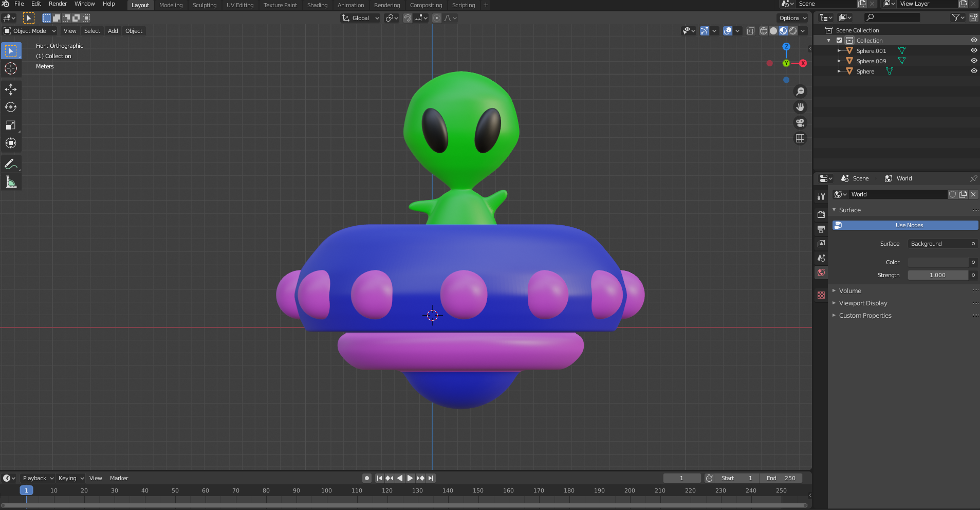Switch to the Shading workspace tab
980x510 pixels.
click(x=317, y=5)
